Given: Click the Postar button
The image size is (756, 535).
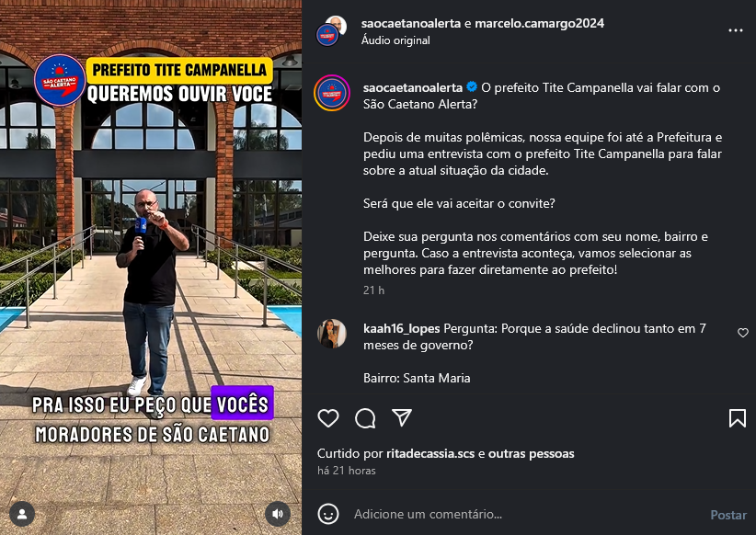Looking at the screenshot, I should pos(728,515).
